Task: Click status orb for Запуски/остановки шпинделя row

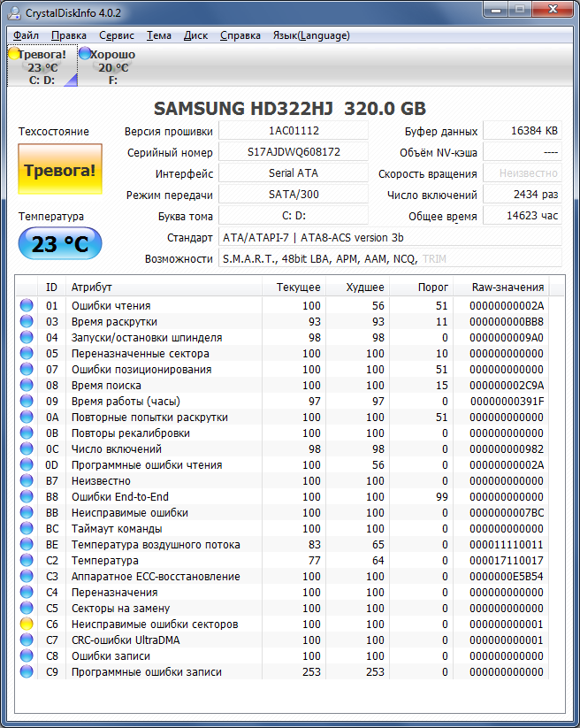Action: tap(27, 337)
